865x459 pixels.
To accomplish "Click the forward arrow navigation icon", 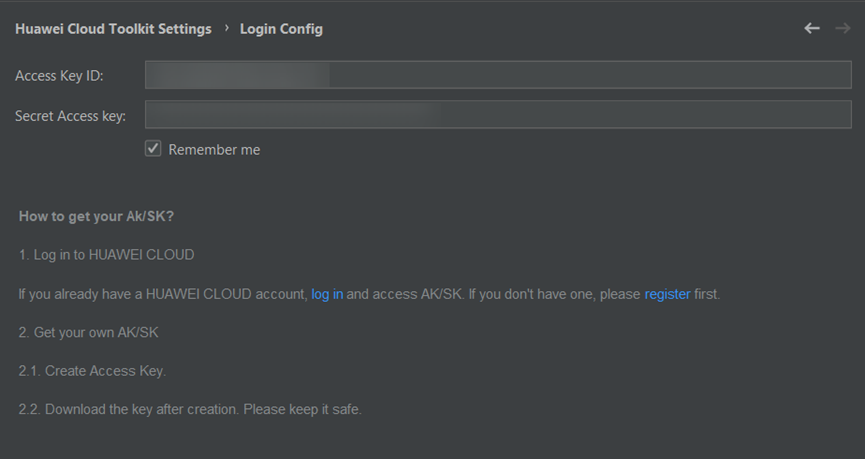I will click(842, 28).
